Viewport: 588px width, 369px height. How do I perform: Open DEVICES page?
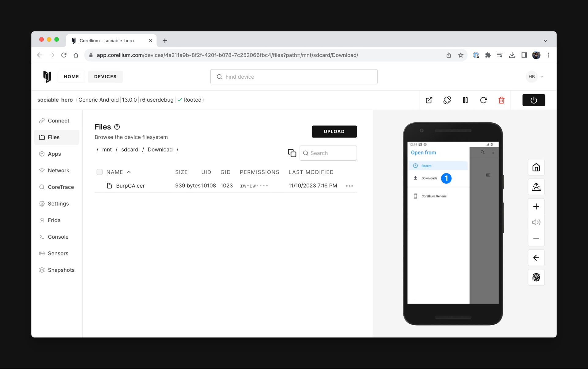pyautogui.click(x=105, y=76)
